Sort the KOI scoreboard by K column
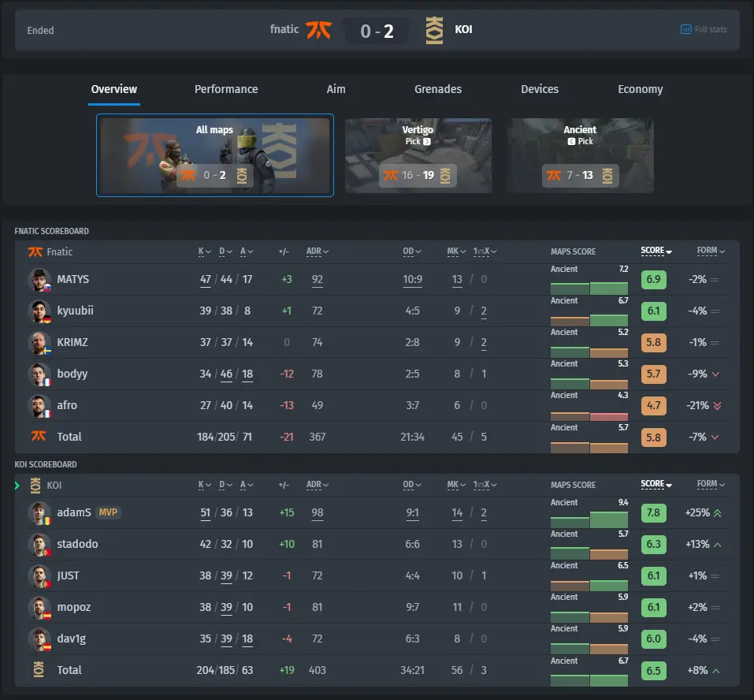The image size is (754, 700). click(x=204, y=485)
